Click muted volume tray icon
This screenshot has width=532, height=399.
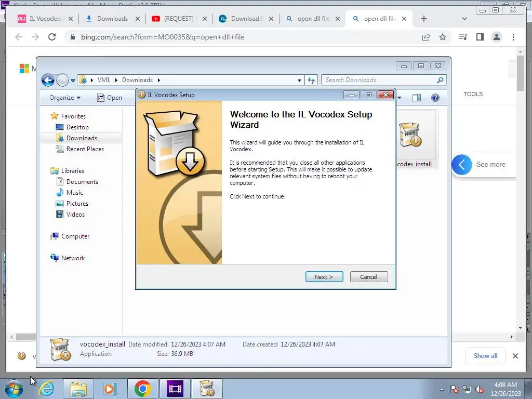click(480, 390)
